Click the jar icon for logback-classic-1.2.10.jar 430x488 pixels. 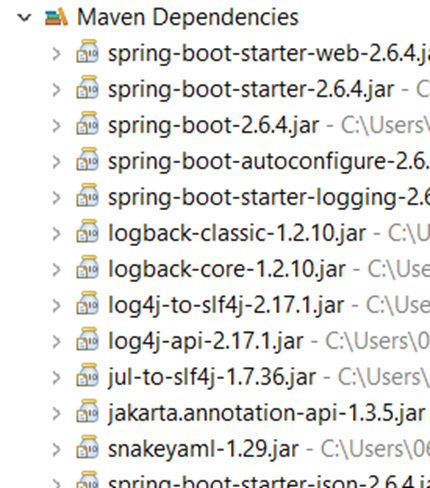click(87, 232)
